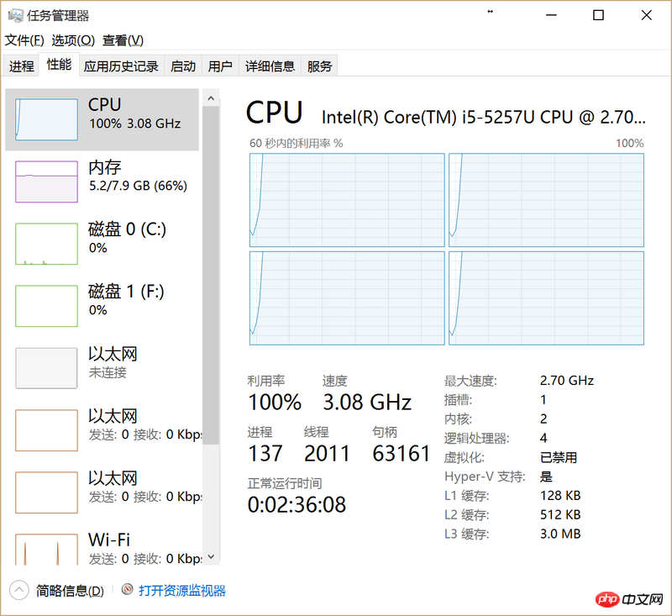
Task: Click the 打开资源监视器 link
Action: click(x=182, y=591)
